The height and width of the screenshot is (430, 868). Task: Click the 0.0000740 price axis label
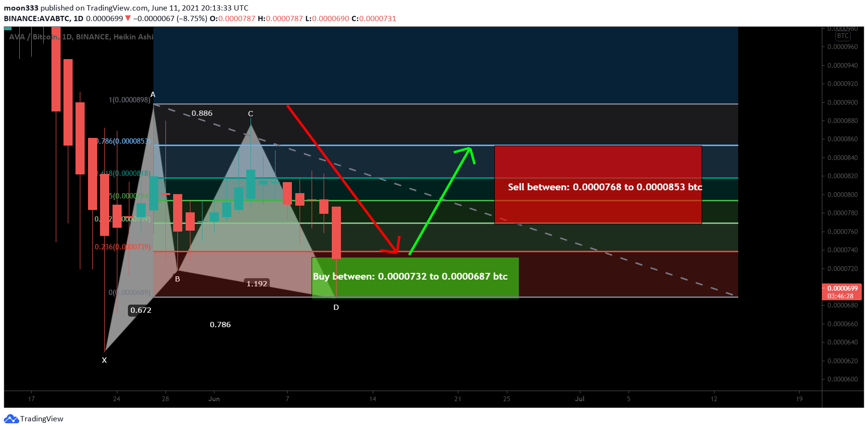point(843,250)
